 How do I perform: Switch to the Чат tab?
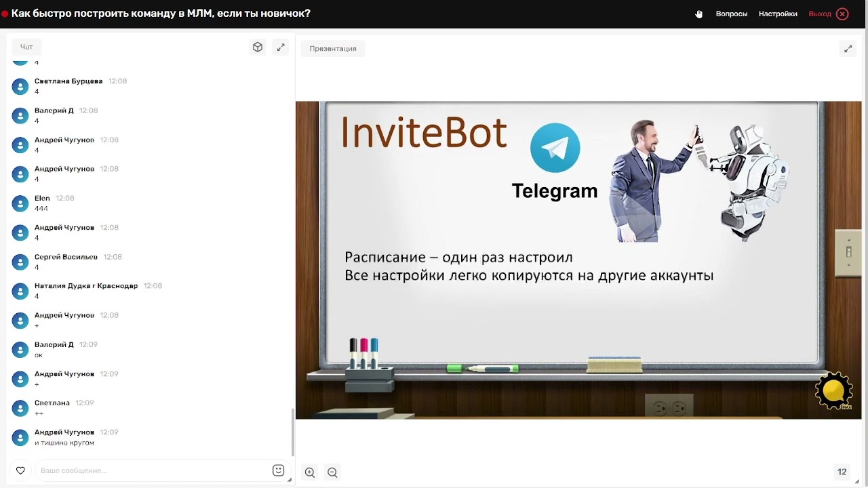(x=26, y=47)
